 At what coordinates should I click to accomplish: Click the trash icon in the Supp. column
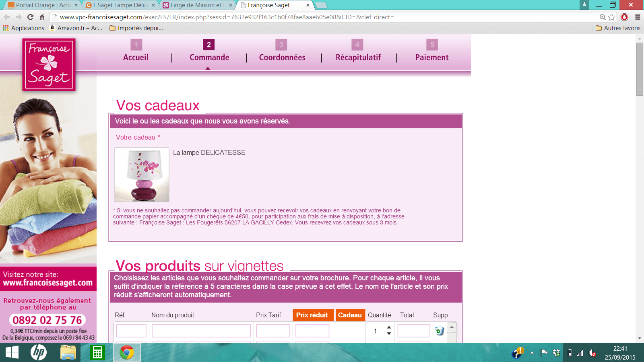point(439,331)
